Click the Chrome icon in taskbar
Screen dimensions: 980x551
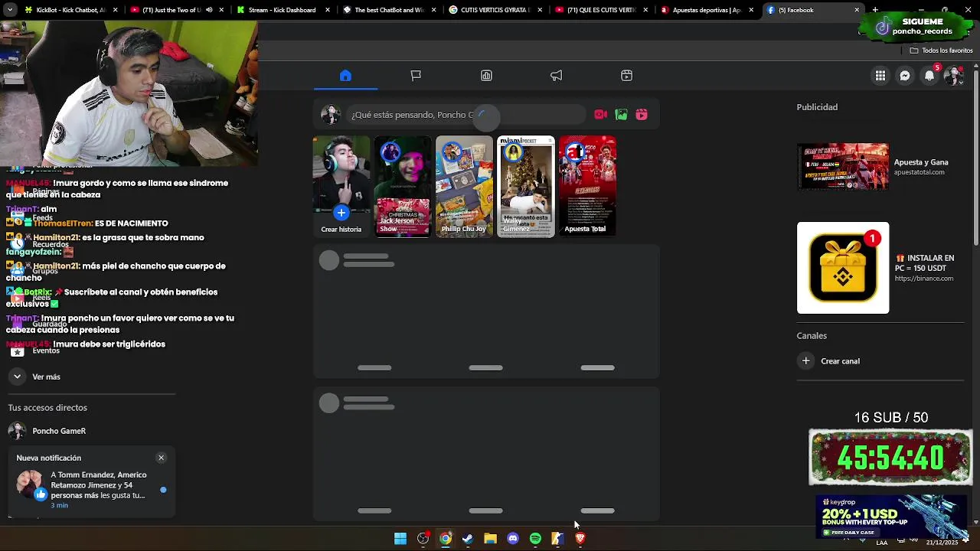(446, 539)
